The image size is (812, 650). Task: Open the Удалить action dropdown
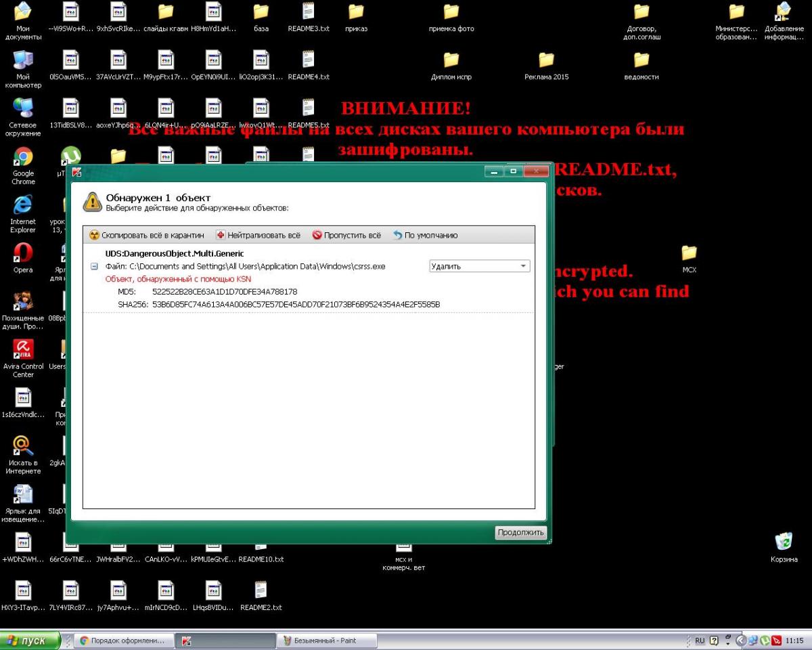[x=480, y=266]
